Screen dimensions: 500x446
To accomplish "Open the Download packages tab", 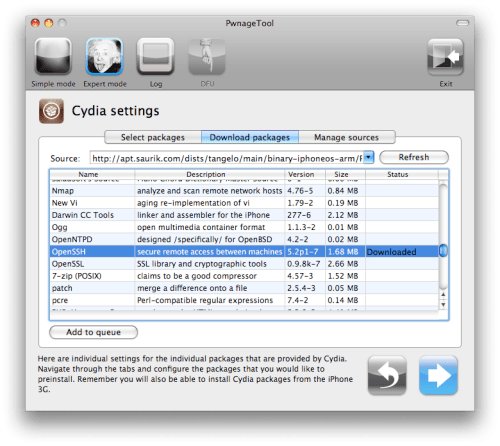I will 250,137.
